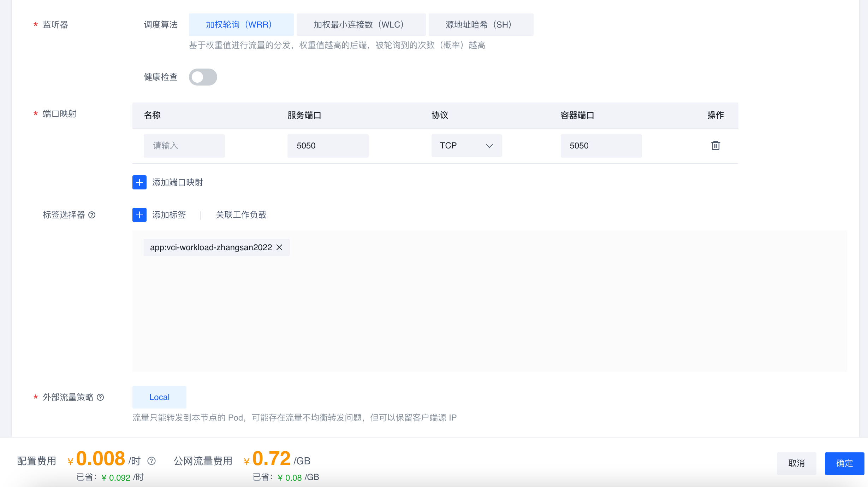868x487 pixels.
Task: Select 源地址哈希 (SH) algorithm
Action: [x=480, y=25]
